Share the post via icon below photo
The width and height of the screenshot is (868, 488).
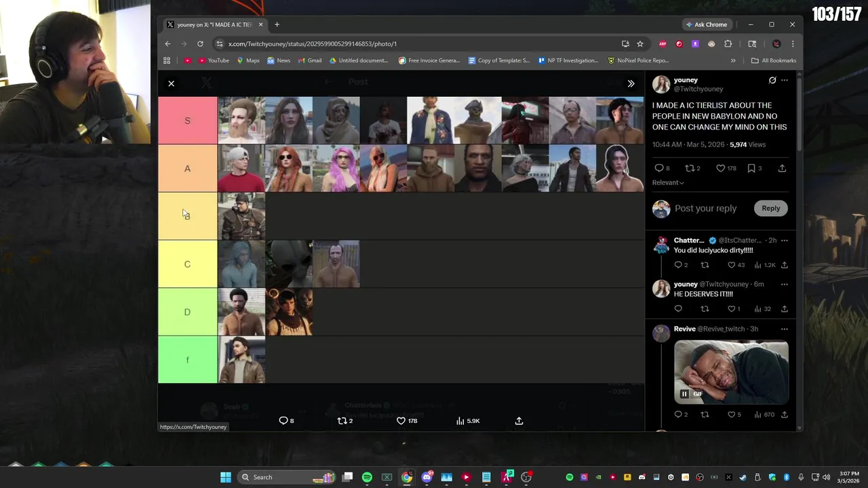(x=519, y=421)
